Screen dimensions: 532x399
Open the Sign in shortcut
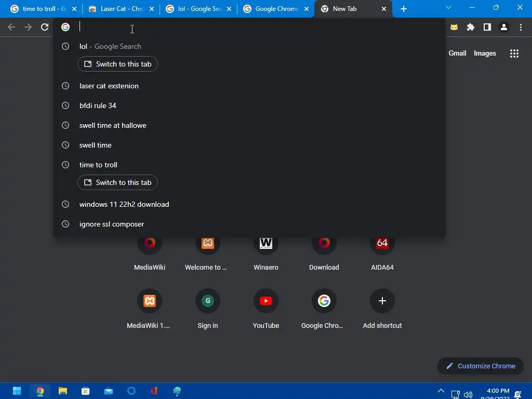coord(208,309)
